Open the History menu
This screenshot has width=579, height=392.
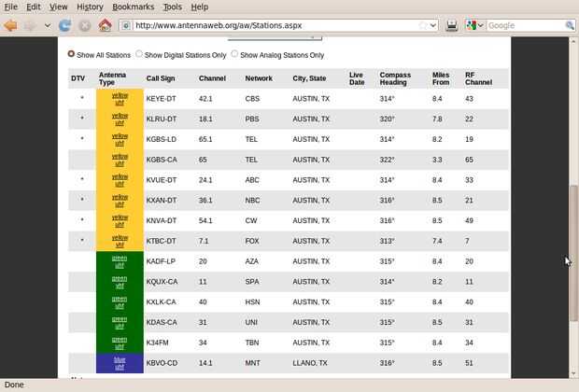click(x=90, y=7)
